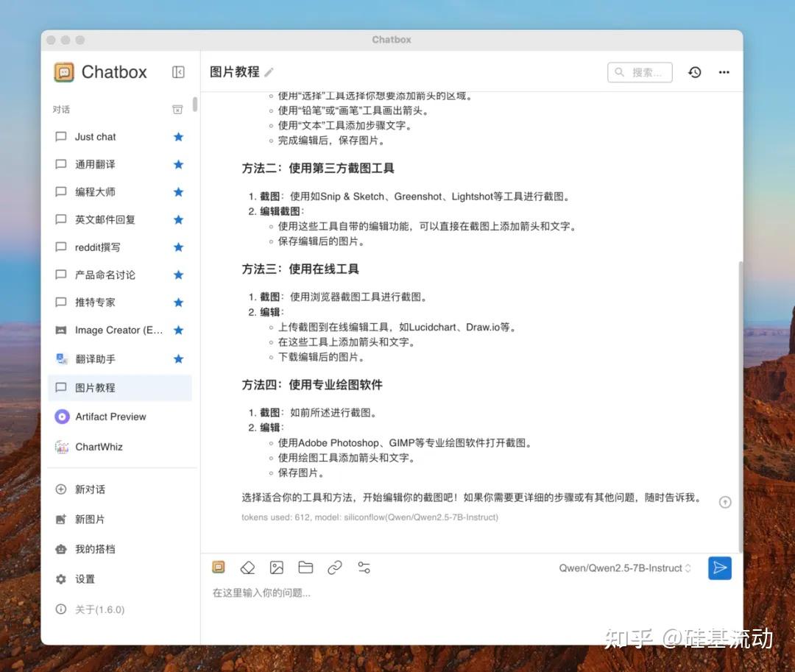Send the message with the blue arrow button
The height and width of the screenshot is (672, 795).
[x=719, y=567]
